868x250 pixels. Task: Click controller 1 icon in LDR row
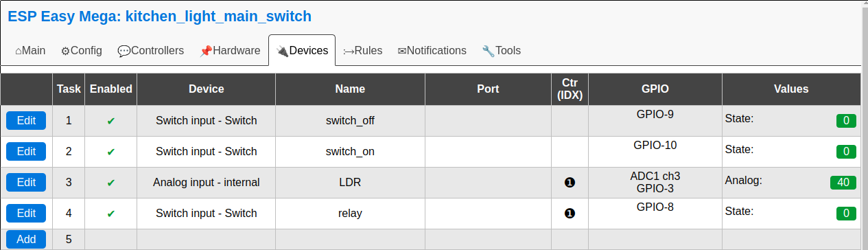point(570,183)
